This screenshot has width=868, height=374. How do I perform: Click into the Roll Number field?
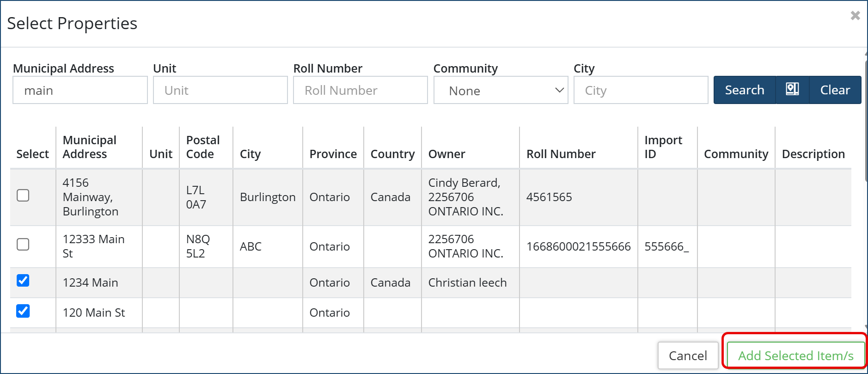[360, 90]
